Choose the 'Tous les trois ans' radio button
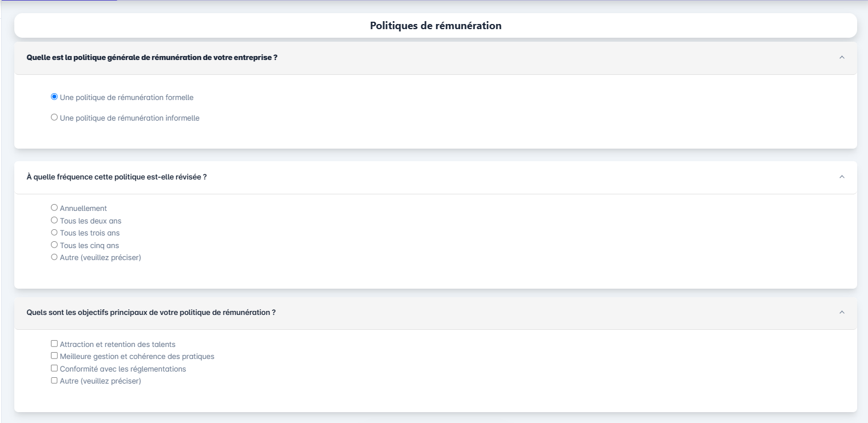This screenshot has width=868, height=423. (54, 233)
